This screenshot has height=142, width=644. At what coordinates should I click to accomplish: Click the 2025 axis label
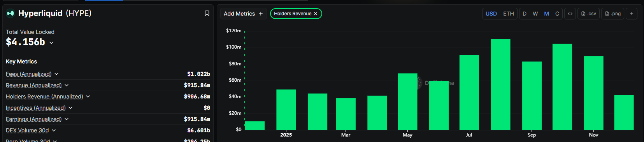tap(286, 135)
